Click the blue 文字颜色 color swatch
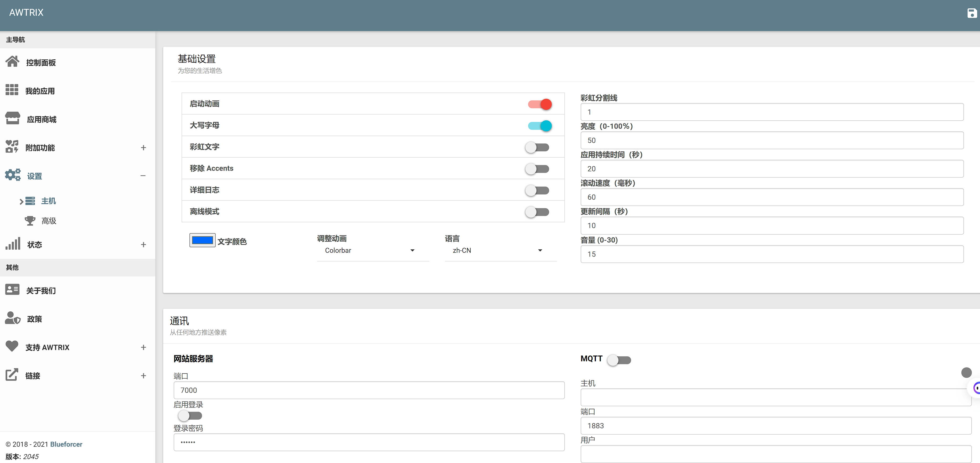The width and height of the screenshot is (980, 463). pyautogui.click(x=202, y=240)
